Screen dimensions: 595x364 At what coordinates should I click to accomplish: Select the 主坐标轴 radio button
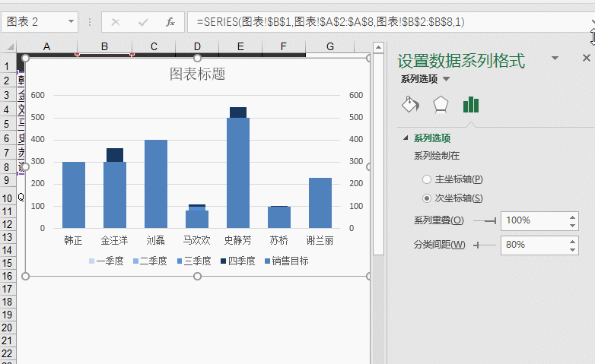pyautogui.click(x=427, y=179)
